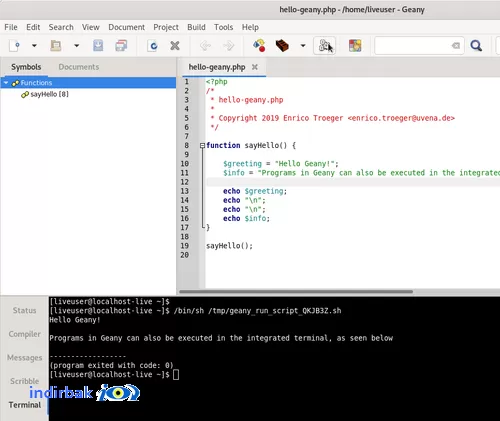
Task: Create a new file with the toolbar icon
Action: 14,45
